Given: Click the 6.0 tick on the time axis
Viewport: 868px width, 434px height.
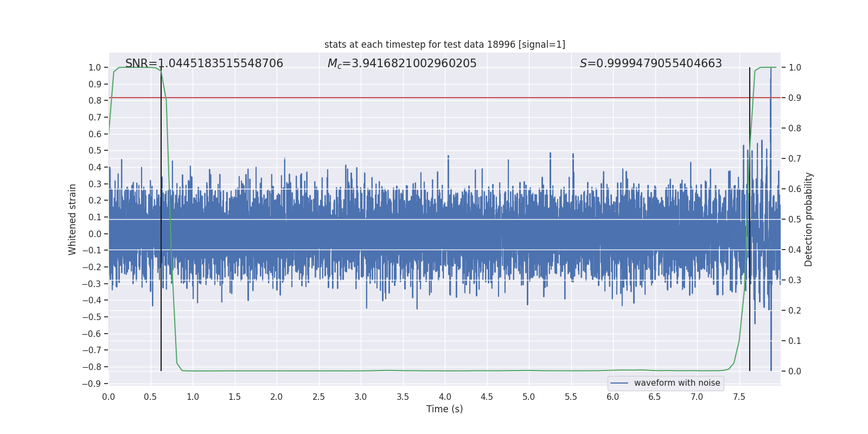Looking at the screenshot, I should point(613,397).
